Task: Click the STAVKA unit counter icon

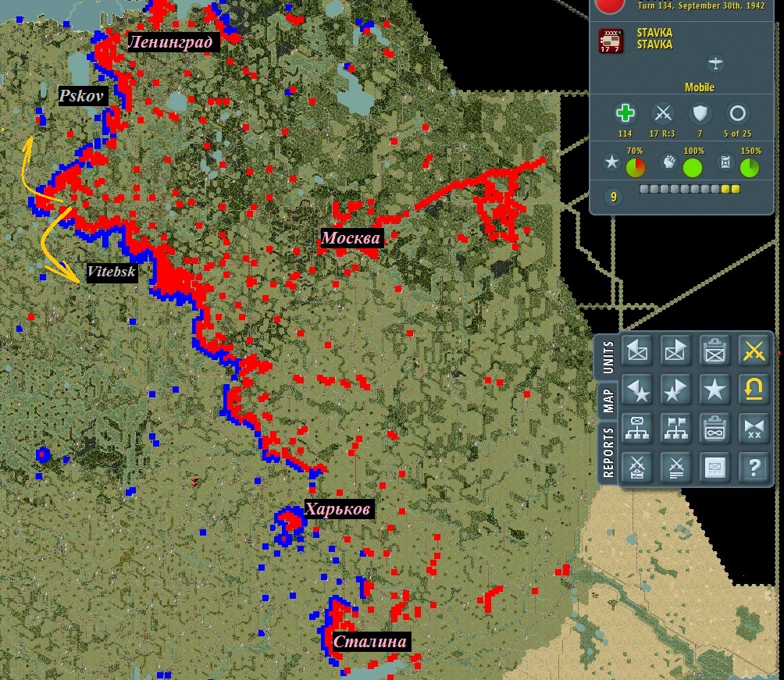Action: (x=611, y=41)
